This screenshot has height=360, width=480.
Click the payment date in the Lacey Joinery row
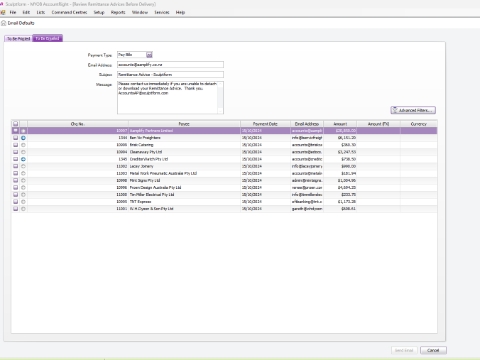coord(252,166)
